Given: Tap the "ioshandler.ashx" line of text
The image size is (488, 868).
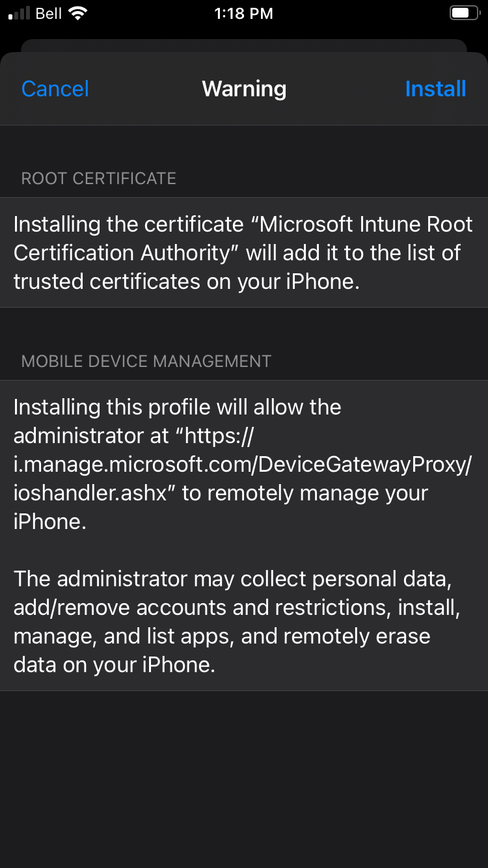Looking at the screenshot, I should (94, 493).
